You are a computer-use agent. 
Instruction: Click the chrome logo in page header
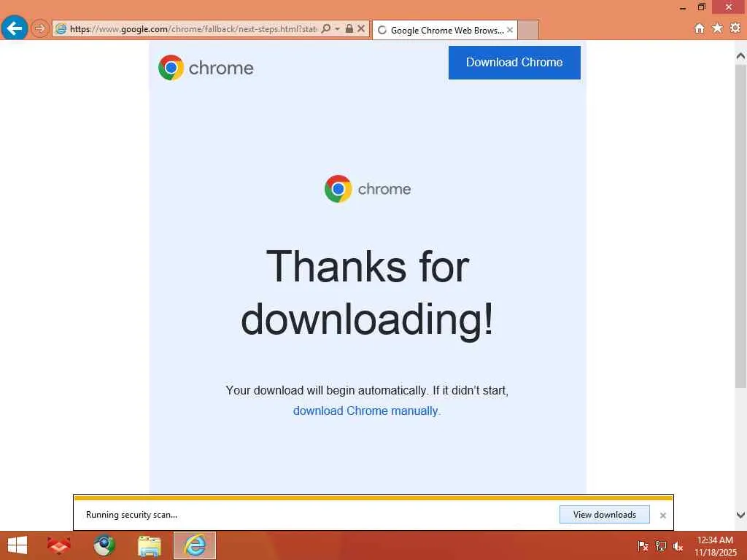[206, 68]
